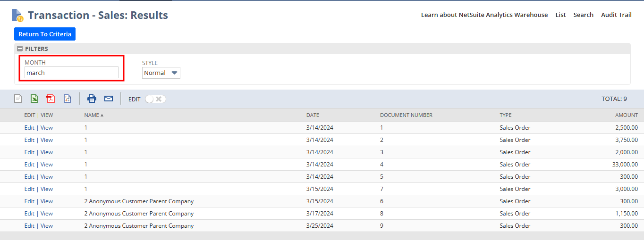View sales order dated 3/25/2024
The image size is (644, 240).
click(x=47, y=226)
